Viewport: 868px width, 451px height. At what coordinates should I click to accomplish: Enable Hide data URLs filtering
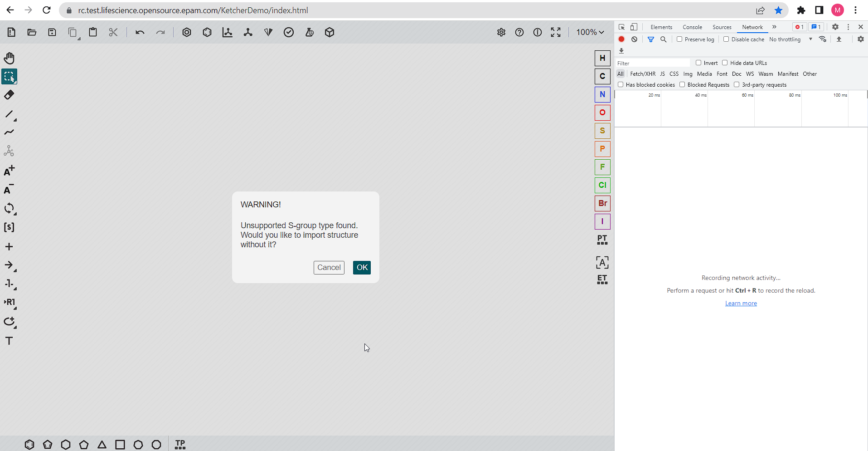[x=725, y=63]
